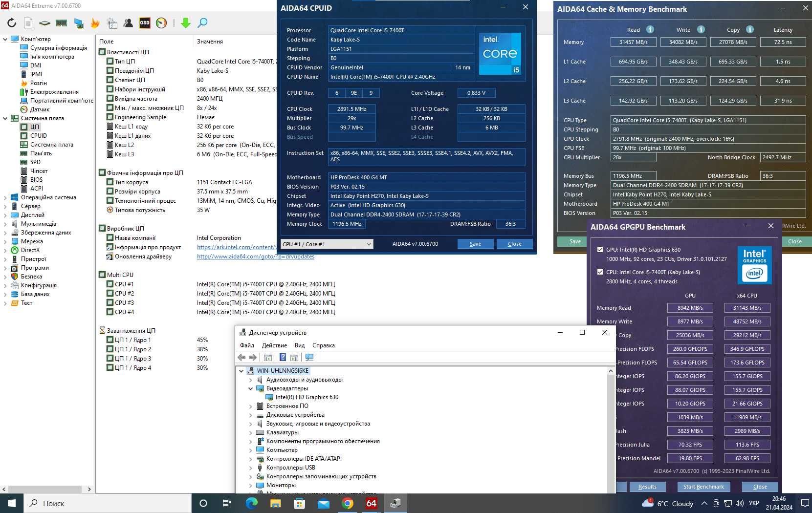
Task: Collapse Видеоадаптеры in Device Manager
Action: tap(251, 389)
